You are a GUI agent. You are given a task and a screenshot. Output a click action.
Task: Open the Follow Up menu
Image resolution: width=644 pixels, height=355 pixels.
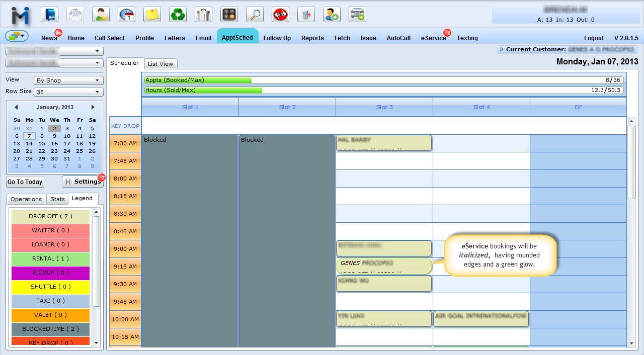pos(277,38)
